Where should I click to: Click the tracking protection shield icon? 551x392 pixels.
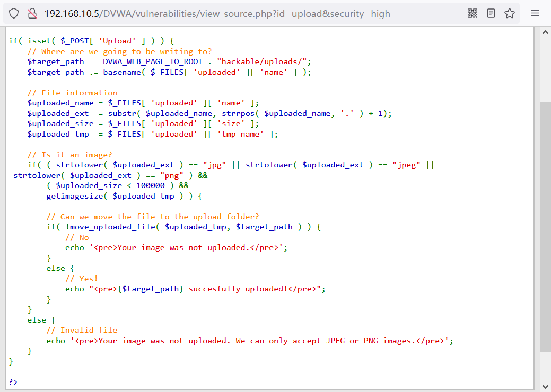(x=14, y=13)
